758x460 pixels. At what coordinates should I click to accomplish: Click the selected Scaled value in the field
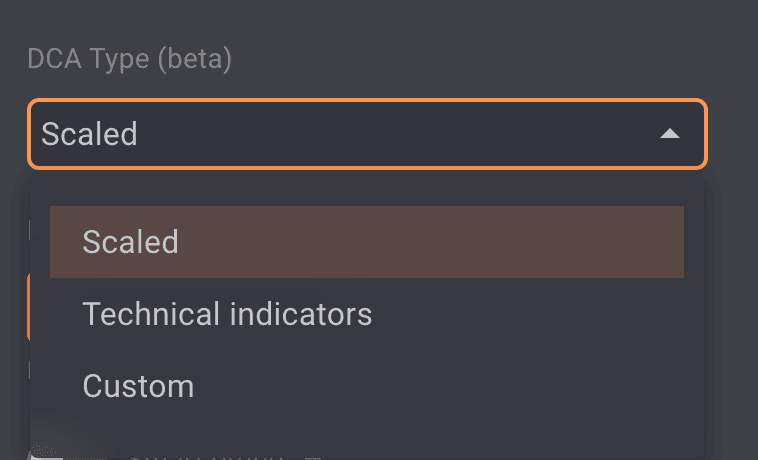pyautogui.click(x=89, y=134)
